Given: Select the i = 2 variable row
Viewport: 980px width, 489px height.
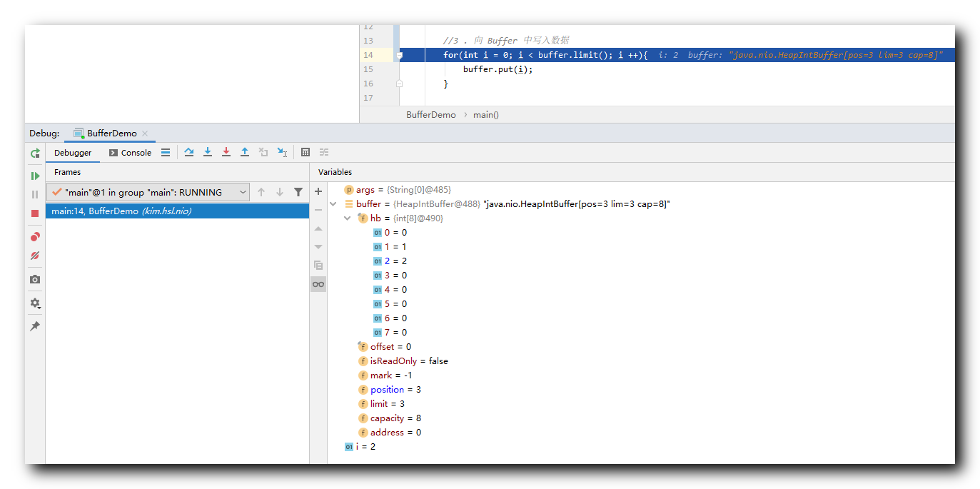Looking at the screenshot, I should (x=641, y=447).
